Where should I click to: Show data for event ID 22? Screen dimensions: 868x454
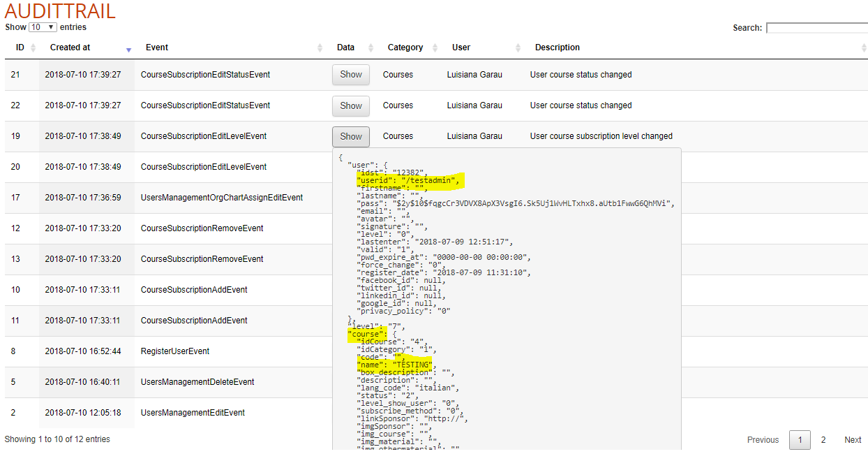[351, 105]
